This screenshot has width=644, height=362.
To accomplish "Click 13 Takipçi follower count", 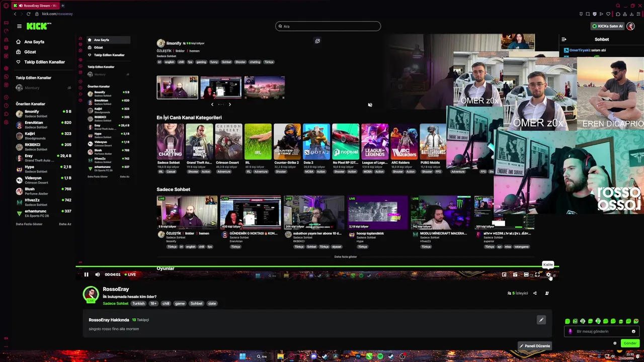I will 140,320.
